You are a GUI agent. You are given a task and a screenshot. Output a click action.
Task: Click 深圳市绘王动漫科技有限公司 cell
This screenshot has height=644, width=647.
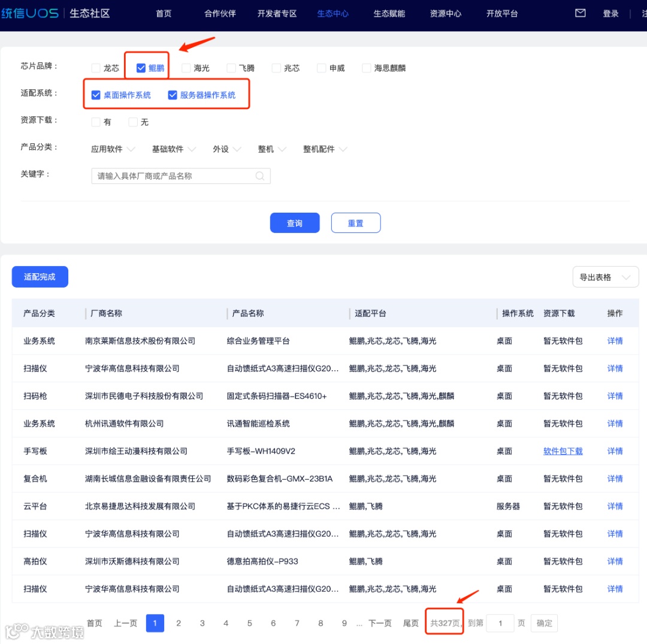point(136,451)
